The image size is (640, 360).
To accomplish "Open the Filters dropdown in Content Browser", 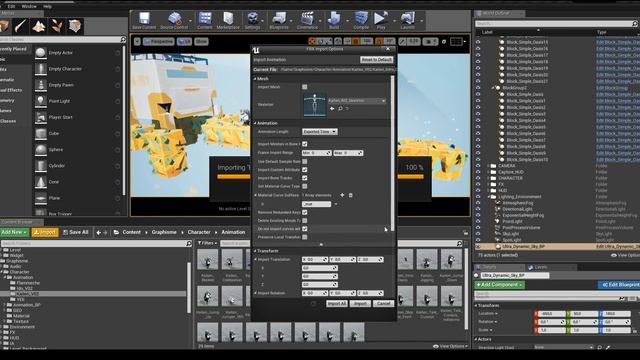I will (207, 243).
